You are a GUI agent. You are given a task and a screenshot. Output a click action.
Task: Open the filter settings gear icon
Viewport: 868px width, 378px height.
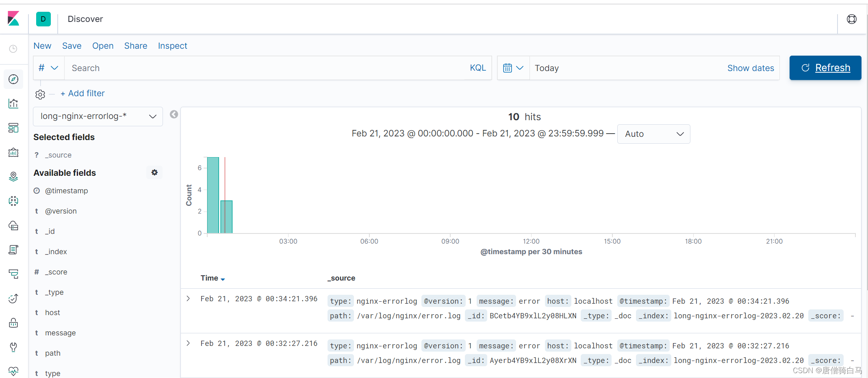[x=40, y=94]
